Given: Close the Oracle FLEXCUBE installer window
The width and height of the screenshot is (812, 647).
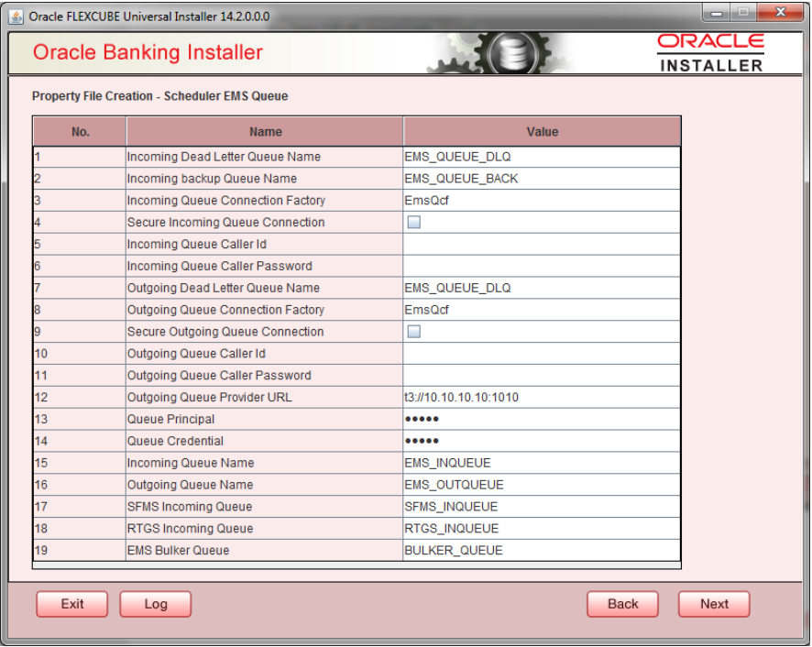Looking at the screenshot, I should [x=781, y=13].
